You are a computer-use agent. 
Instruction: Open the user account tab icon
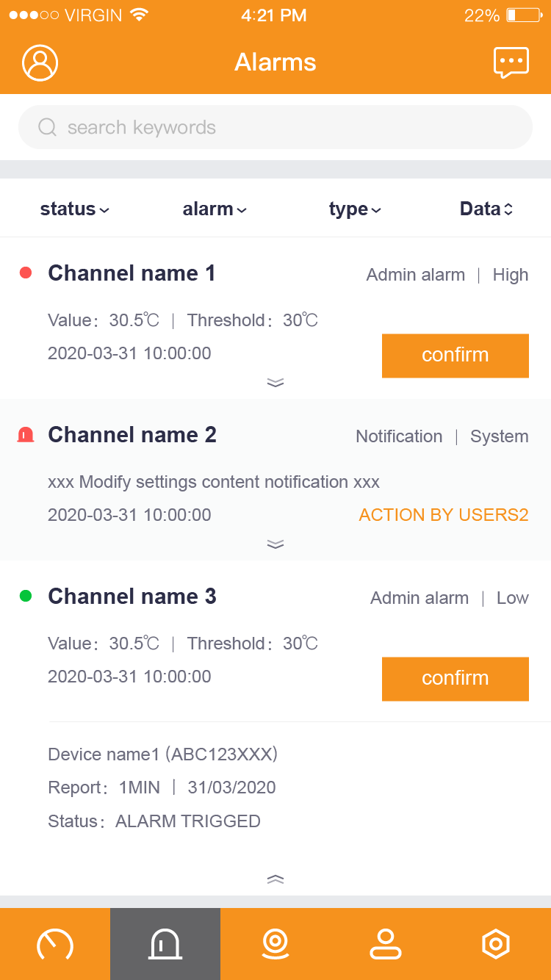click(x=386, y=944)
